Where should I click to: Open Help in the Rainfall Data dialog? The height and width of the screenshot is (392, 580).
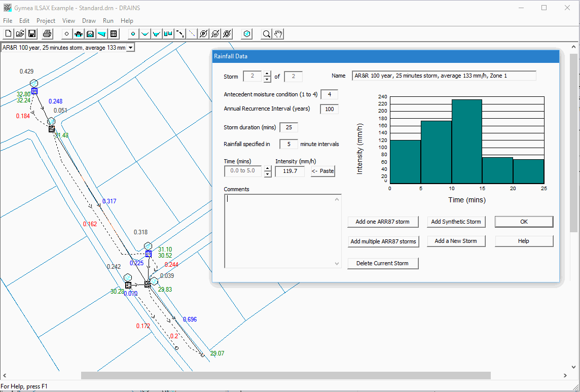pos(524,241)
